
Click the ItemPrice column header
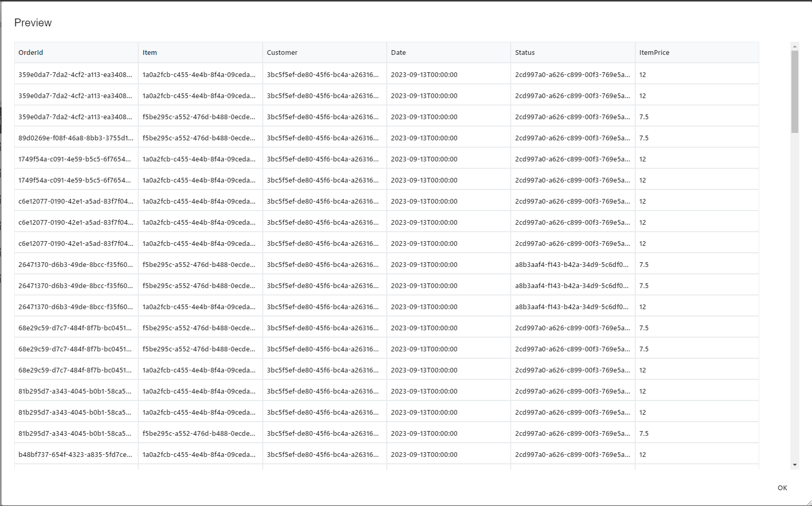pyautogui.click(x=654, y=52)
